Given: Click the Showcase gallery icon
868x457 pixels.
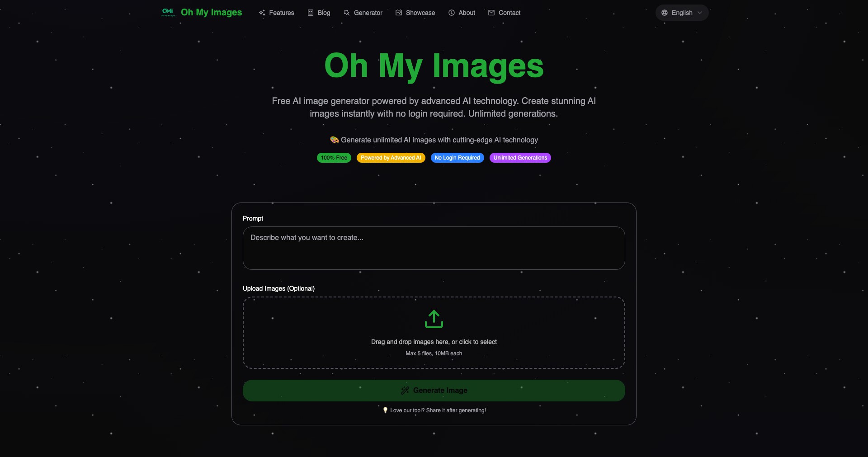Looking at the screenshot, I should point(399,13).
